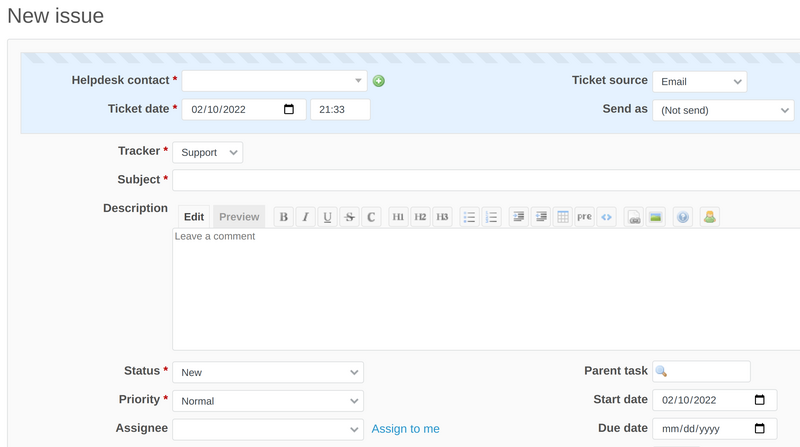Screen dimensions: 800x447
Task: Insert an H1 heading
Action: (x=398, y=217)
